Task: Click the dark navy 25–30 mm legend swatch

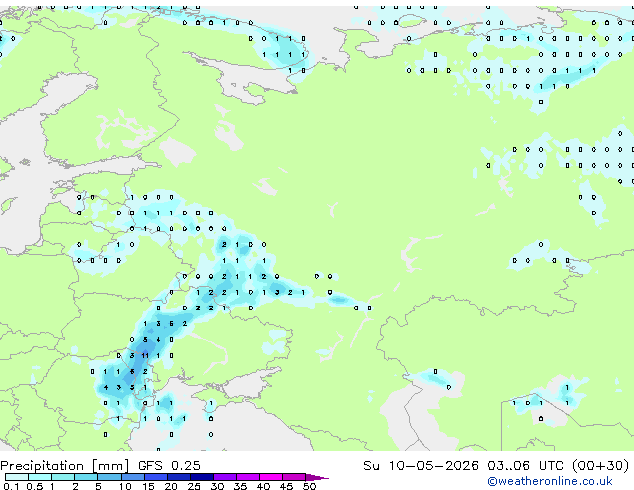Action: click(201, 477)
